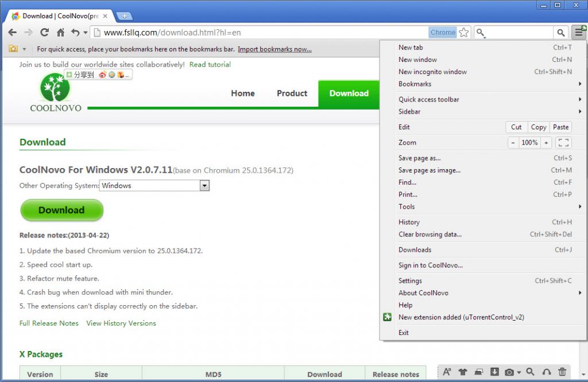The width and height of the screenshot is (588, 382).
Task: Open the Product navigation tab
Action: (x=292, y=93)
